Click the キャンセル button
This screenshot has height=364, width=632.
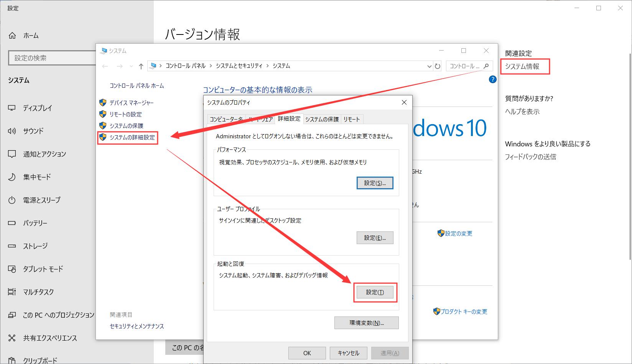coord(349,353)
